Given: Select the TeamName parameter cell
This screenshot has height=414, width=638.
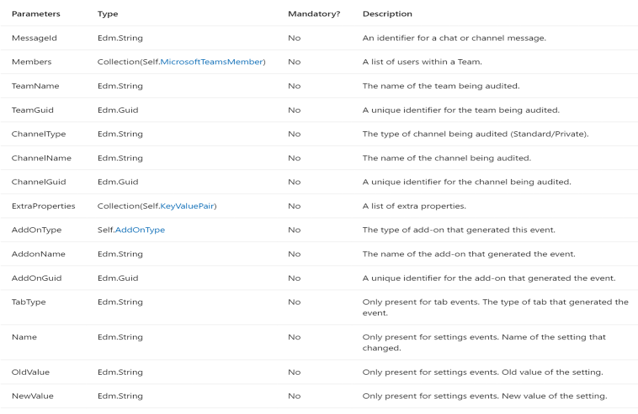Looking at the screenshot, I should [35, 86].
